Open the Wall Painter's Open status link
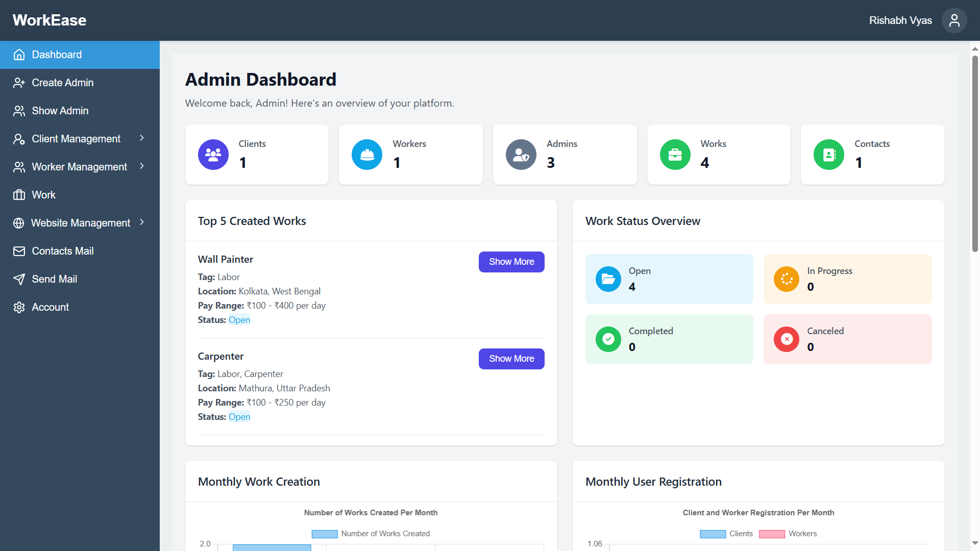The height and width of the screenshot is (551, 980). 239,319
